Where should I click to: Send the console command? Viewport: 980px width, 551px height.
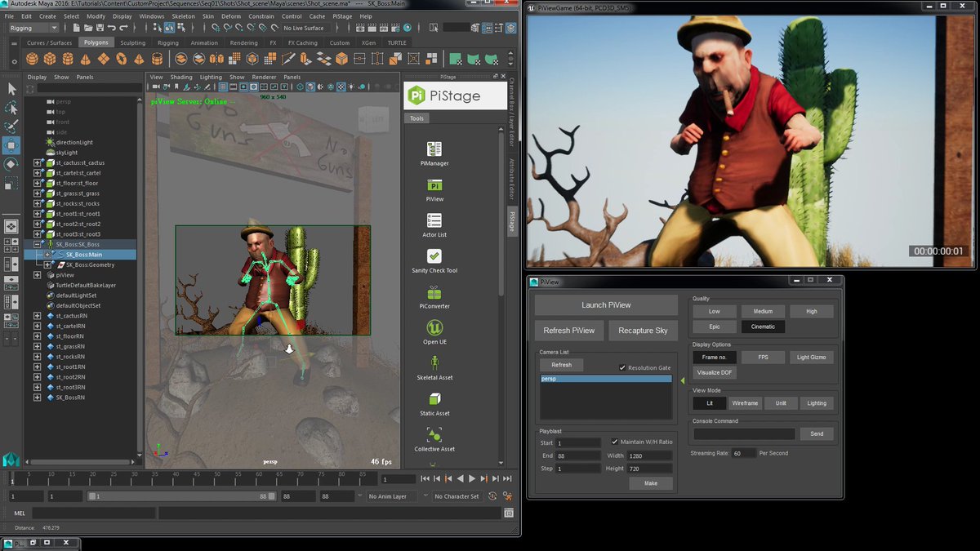[817, 434]
